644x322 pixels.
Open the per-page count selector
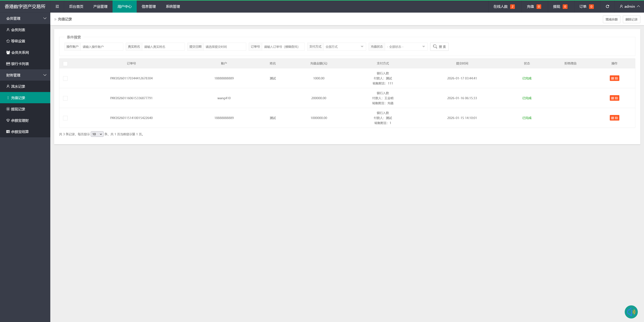97,134
